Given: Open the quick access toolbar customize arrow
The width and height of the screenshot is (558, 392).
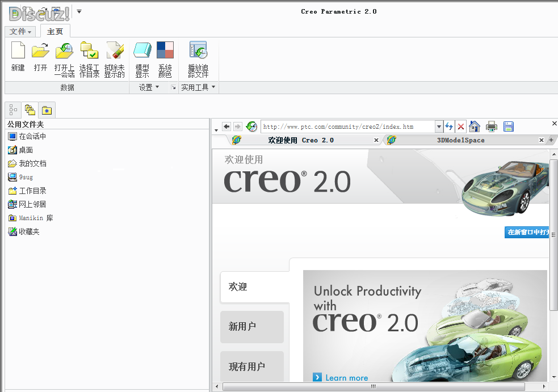Looking at the screenshot, I should (79, 11).
